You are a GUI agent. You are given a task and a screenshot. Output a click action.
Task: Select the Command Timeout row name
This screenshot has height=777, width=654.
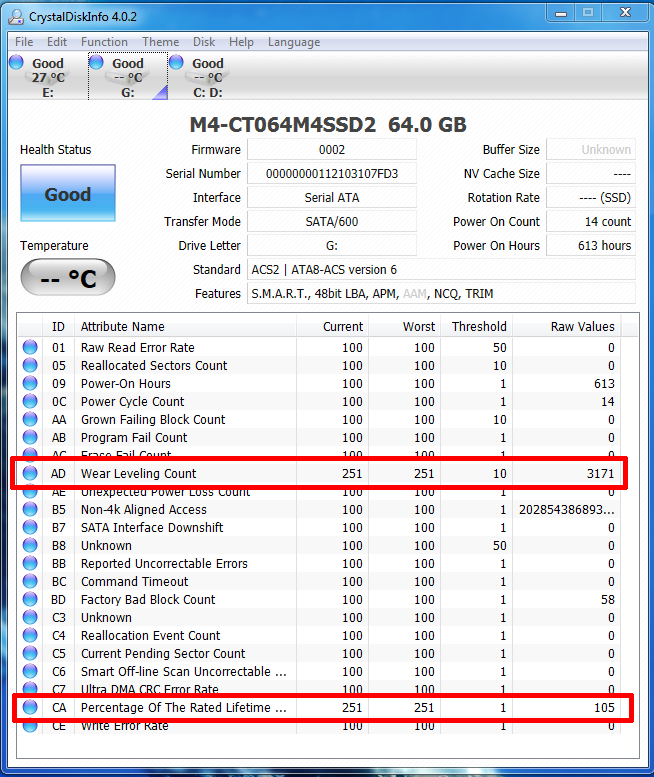click(134, 582)
